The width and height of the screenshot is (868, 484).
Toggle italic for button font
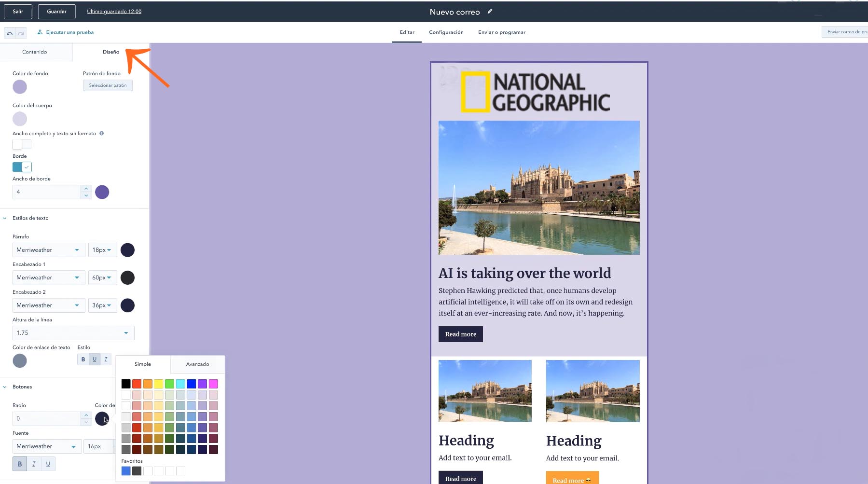click(x=34, y=464)
